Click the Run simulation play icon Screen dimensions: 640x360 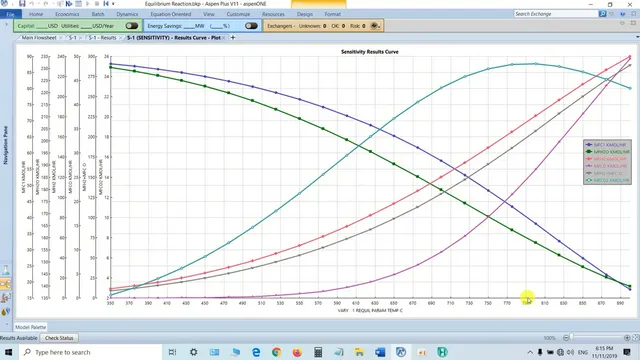pyautogui.click(x=87, y=4)
